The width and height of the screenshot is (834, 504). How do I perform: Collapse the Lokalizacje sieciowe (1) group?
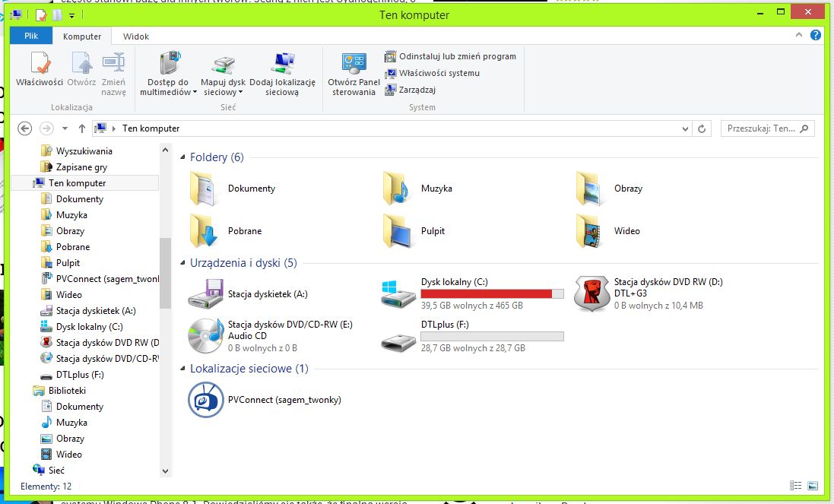[183, 369]
